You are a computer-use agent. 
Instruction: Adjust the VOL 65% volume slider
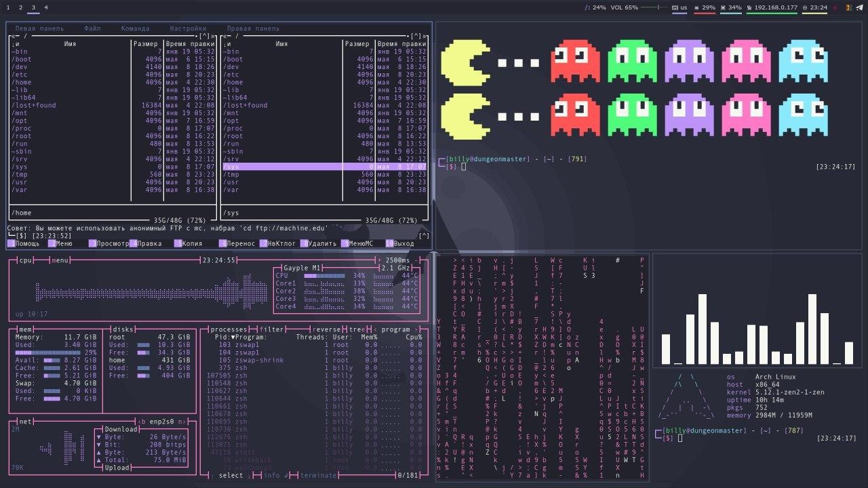654,7
